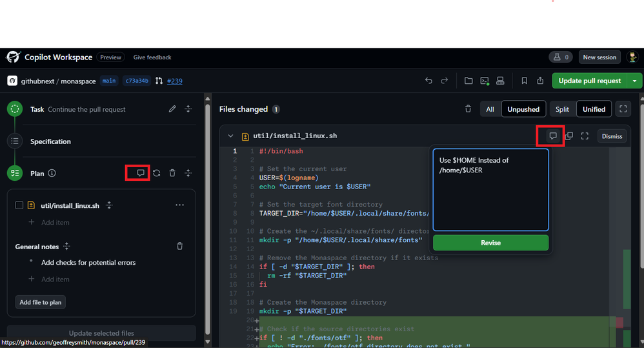Select the main branch label
The height and width of the screenshot is (348, 644).
click(x=109, y=81)
